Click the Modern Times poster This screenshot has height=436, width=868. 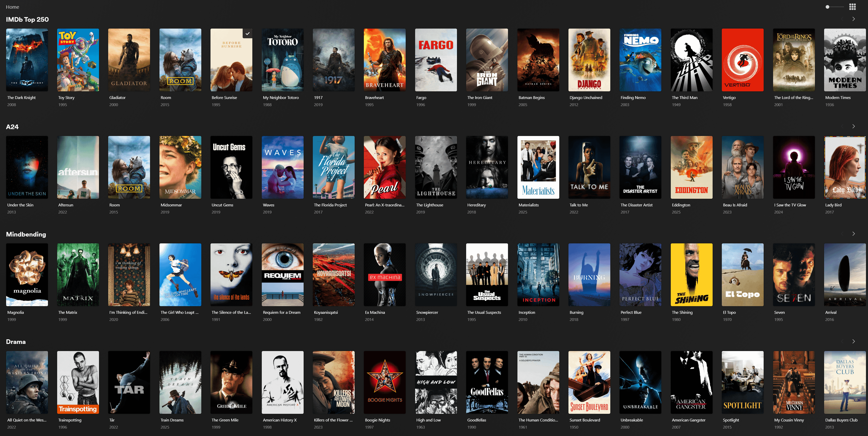coord(845,60)
